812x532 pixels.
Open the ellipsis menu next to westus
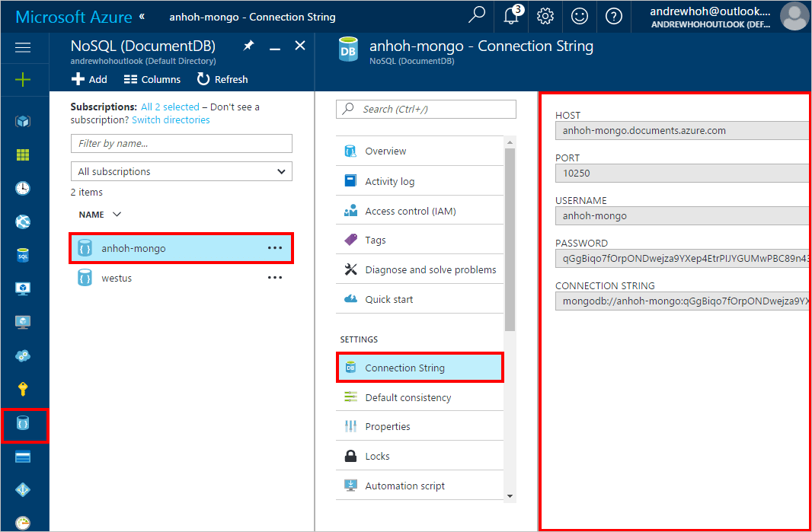tap(274, 277)
